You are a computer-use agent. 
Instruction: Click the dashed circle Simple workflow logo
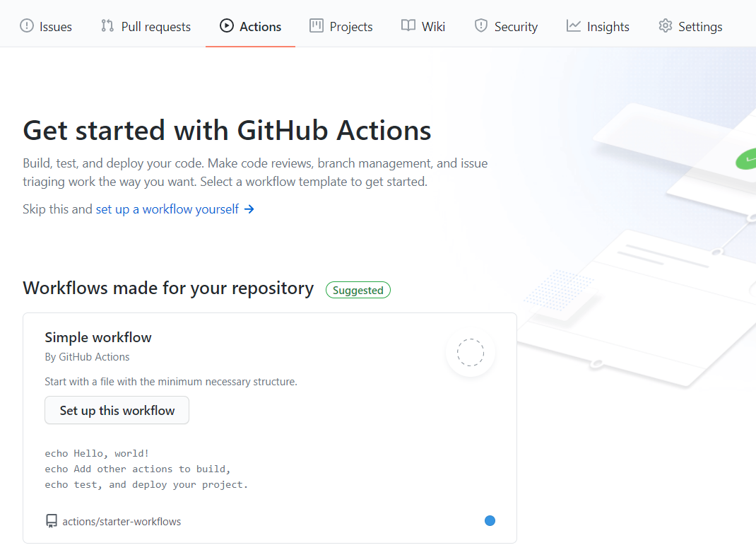coord(471,352)
